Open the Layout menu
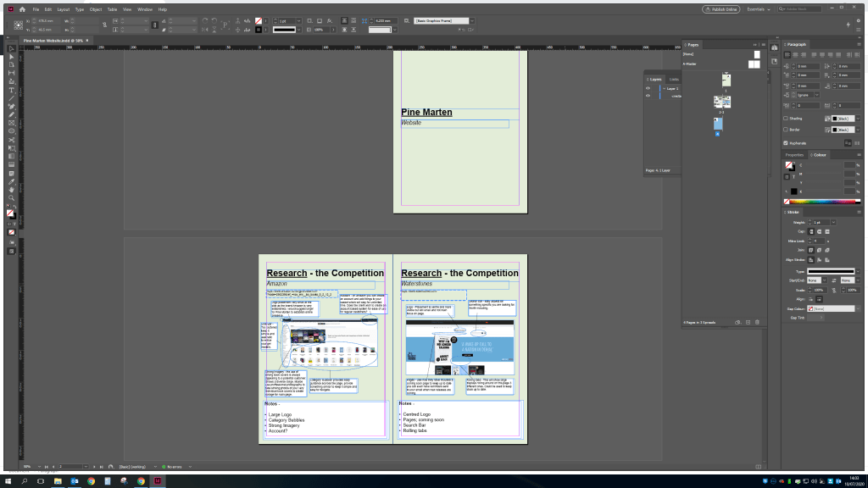The image size is (868, 488). pyautogui.click(x=63, y=9)
